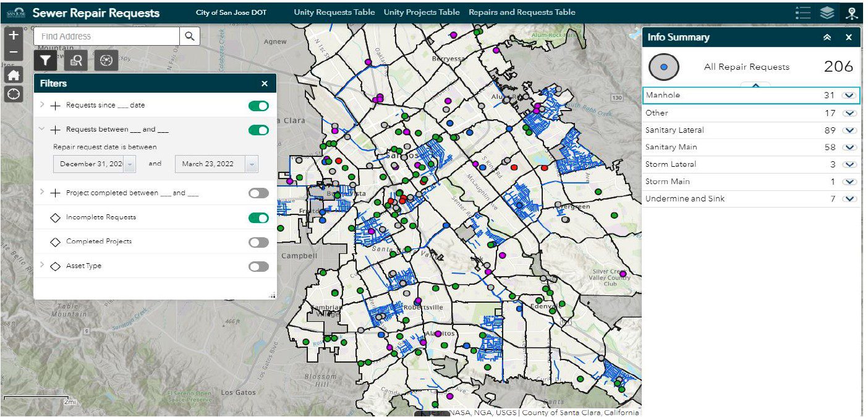Viewport: 868px width, 417px height.
Task: Toggle the Info Summary header icon
Action: (853, 12)
